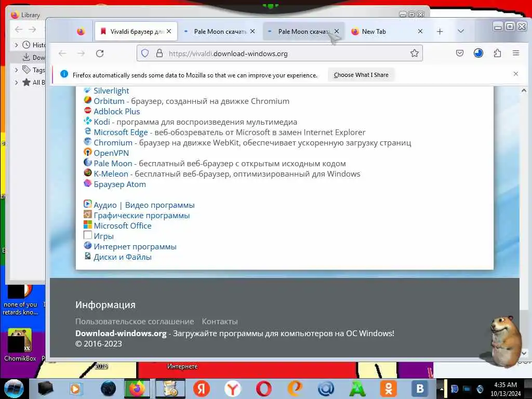This screenshot has width=532, height=399.
Task: Open the Firefox hamburger application menu
Action: tap(516, 54)
